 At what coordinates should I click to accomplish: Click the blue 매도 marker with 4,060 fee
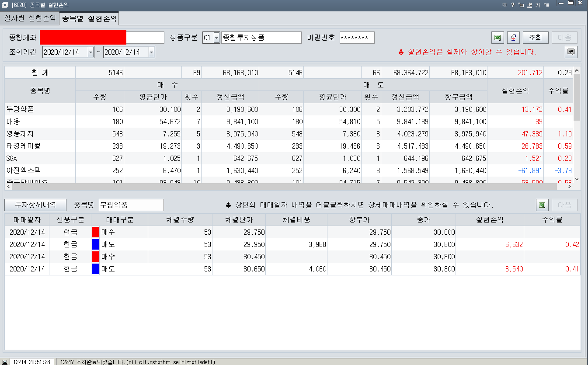coord(95,269)
